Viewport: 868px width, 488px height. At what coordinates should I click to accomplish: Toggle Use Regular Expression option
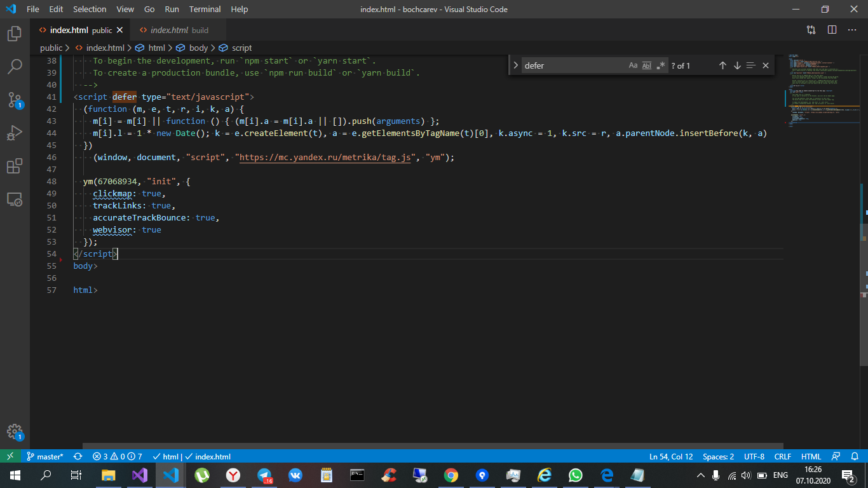click(661, 65)
